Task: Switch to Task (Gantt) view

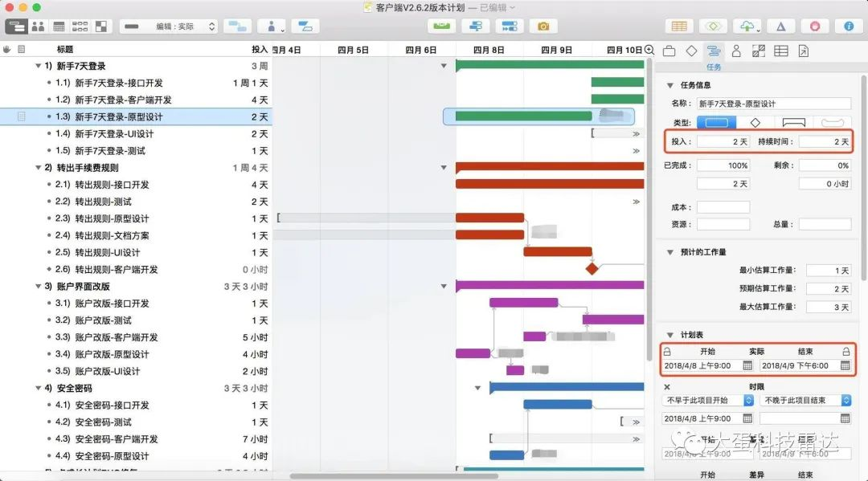Action: click(17, 26)
